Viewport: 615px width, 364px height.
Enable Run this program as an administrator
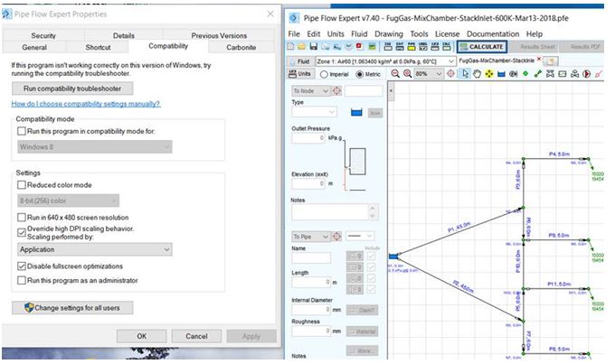(x=22, y=280)
